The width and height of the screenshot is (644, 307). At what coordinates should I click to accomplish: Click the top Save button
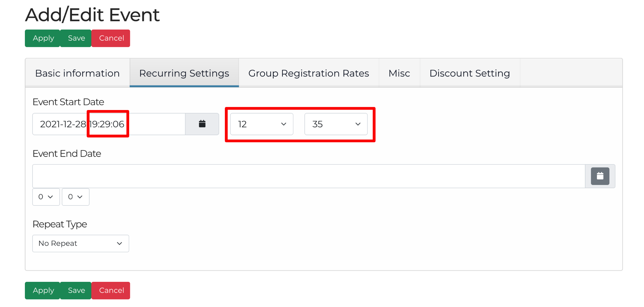tap(76, 38)
